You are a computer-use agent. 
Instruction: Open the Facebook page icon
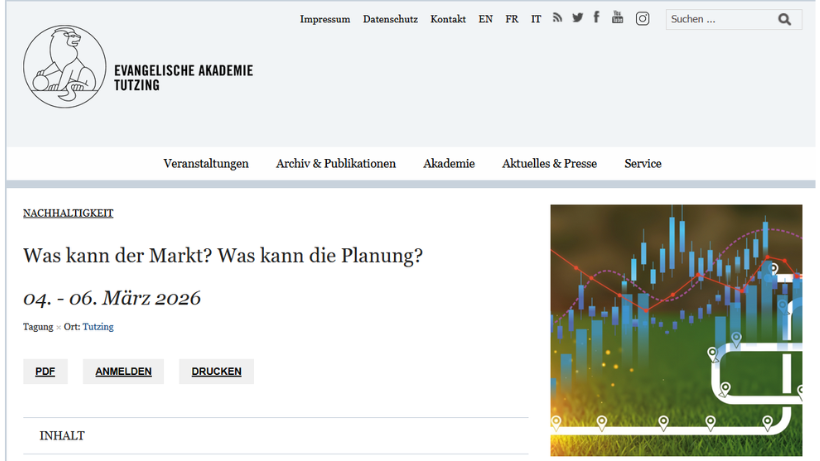point(596,17)
